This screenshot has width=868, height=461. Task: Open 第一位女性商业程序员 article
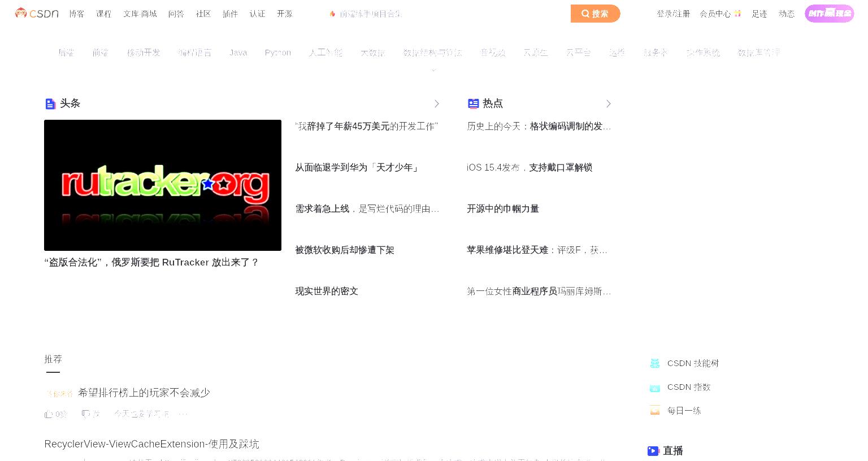pos(539,292)
